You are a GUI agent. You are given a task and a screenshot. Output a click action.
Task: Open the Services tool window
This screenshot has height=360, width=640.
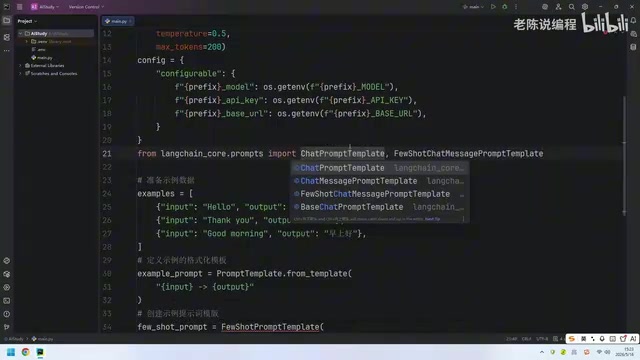[7, 287]
